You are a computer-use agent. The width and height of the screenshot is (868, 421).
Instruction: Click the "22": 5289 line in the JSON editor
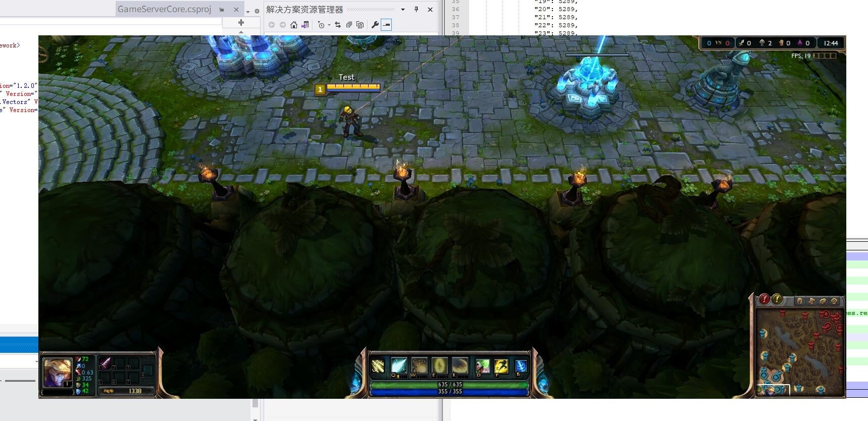pyautogui.click(x=556, y=25)
